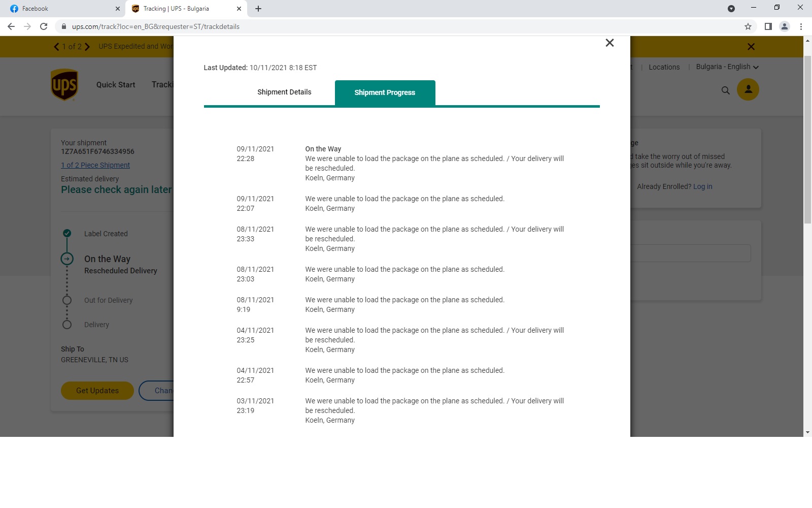Switch to Shipment Details tab

pos(284,92)
